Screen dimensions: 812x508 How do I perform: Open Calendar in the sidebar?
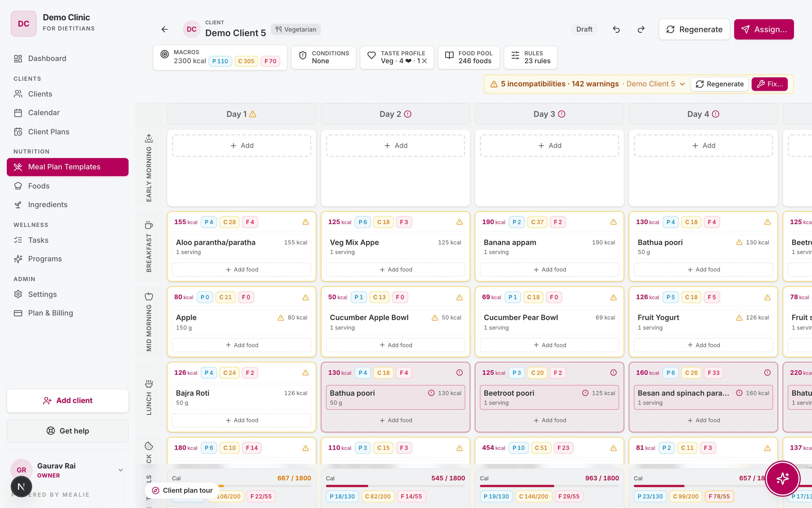[x=67, y=113]
